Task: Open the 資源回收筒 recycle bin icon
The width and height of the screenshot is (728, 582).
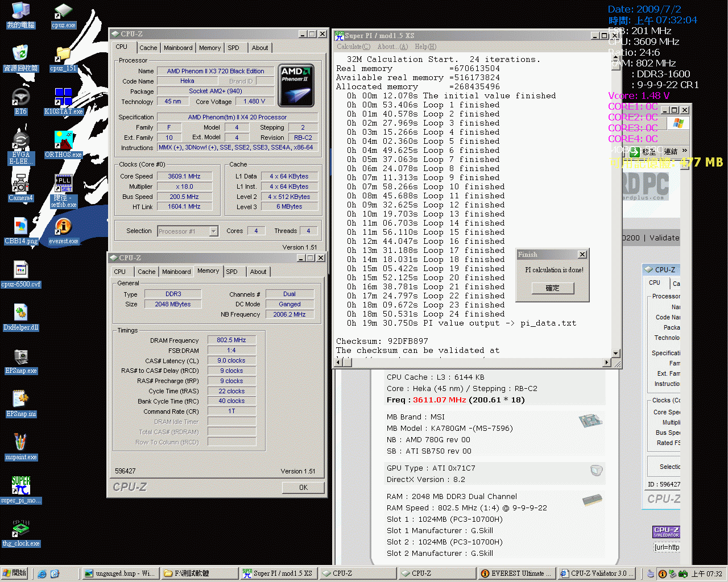Action: (20, 59)
